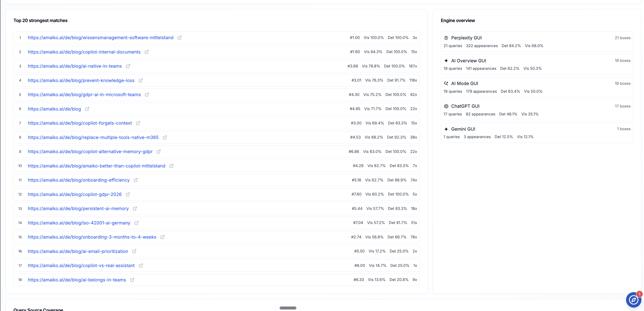Open external link icon for ai-belongs-in-teams
The image size is (644, 311).
[x=132, y=280]
